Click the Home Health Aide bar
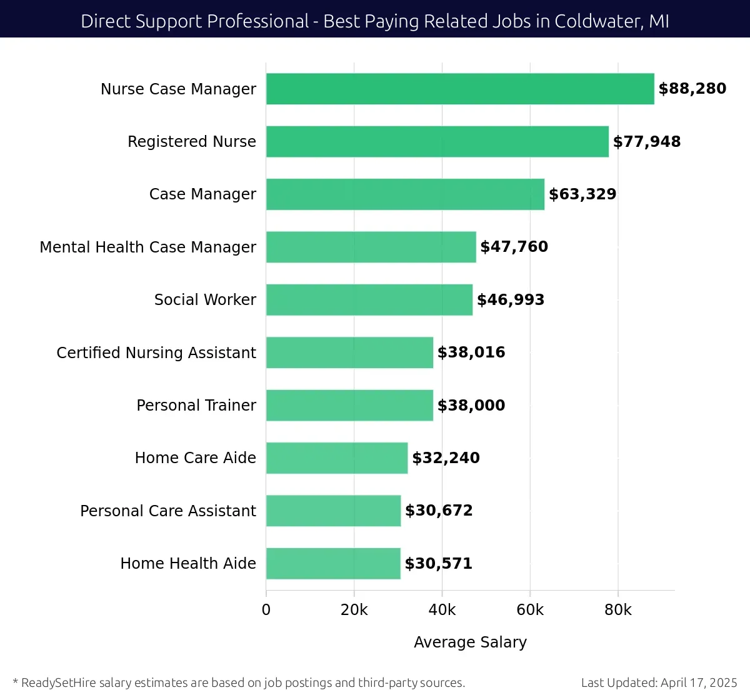 pos(333,563)
